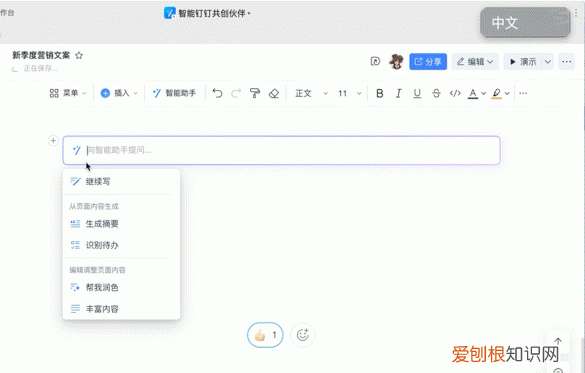Expand the highlight color arrow

(x=507, y=93)
